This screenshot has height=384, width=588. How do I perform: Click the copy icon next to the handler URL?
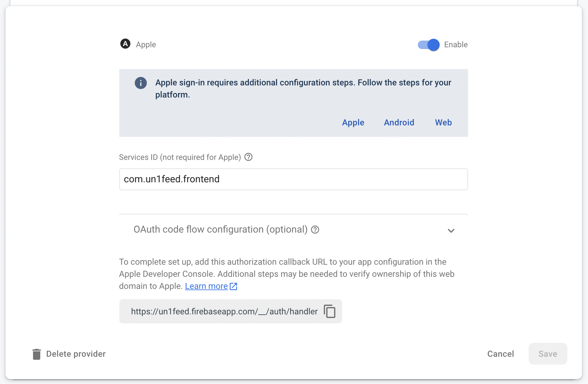click(330, 311)
